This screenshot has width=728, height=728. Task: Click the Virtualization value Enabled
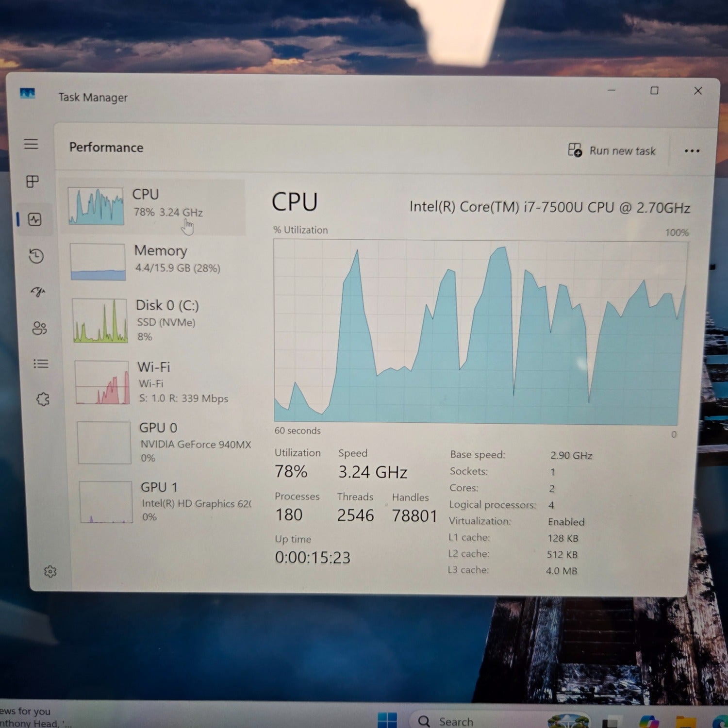pos(566,522)
